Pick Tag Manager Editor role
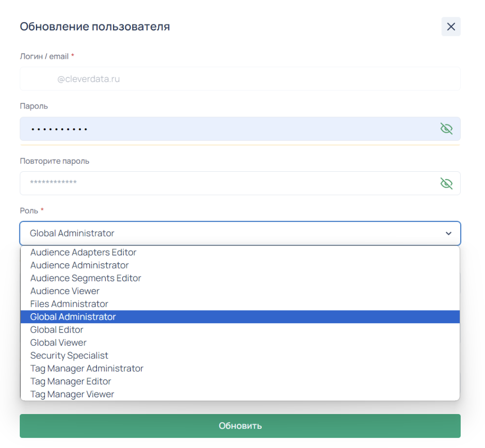Viewport: 485px width, 448px height. pos(240,382)
